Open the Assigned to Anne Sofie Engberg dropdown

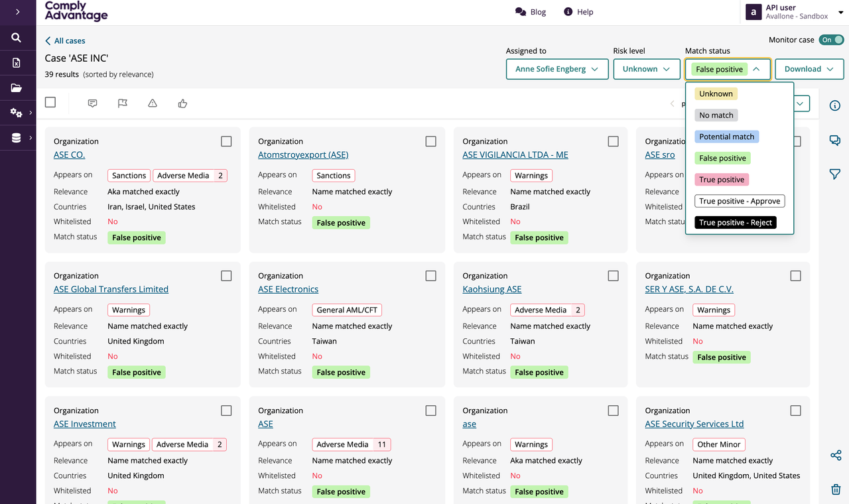tap(557, 69)
